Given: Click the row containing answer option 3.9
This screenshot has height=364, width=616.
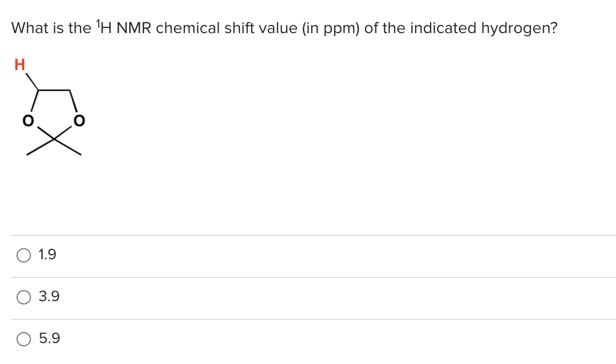Looking at the screenshot, I should coord(221,297).
